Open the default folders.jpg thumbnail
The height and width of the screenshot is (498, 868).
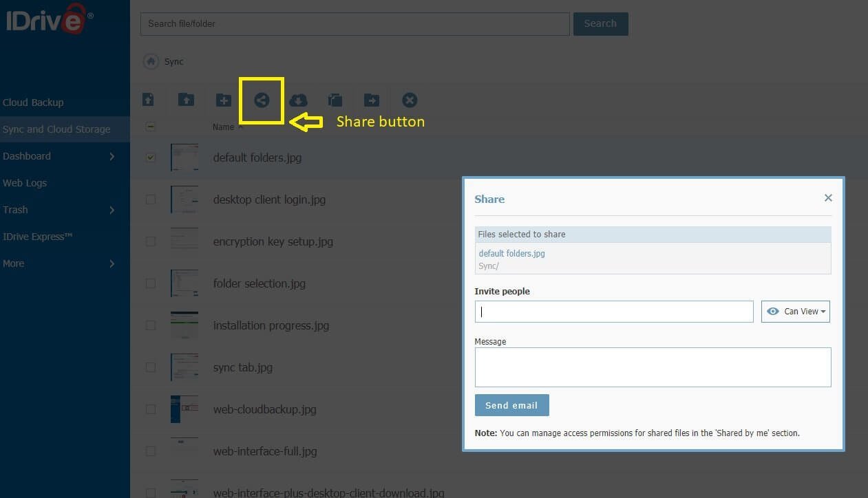(184, 158)
